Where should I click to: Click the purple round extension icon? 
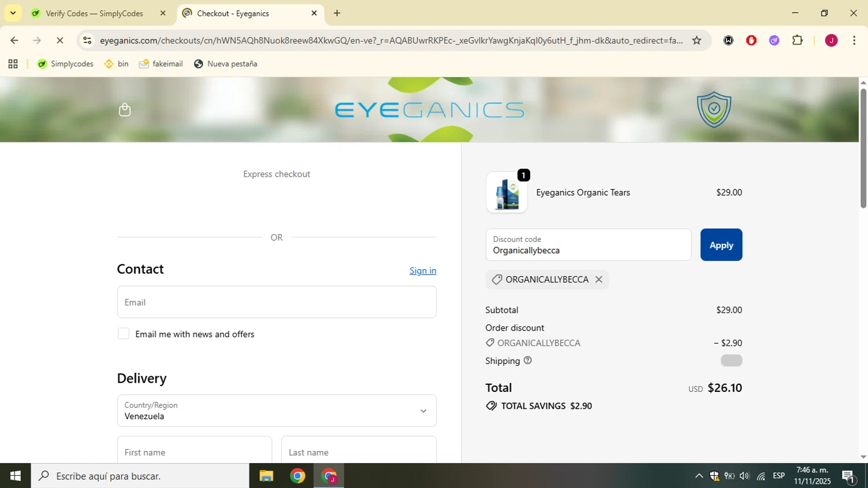click(x=774, y=41)
